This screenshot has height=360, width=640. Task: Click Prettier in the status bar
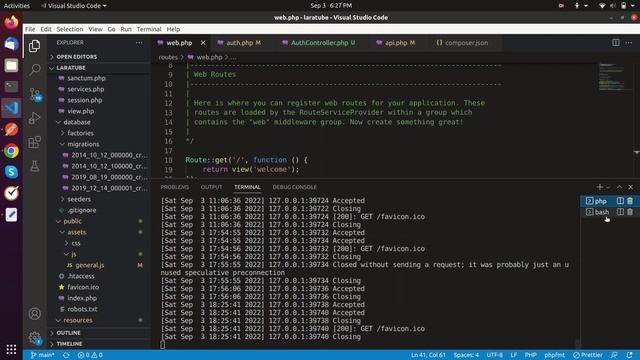[588, 355]
